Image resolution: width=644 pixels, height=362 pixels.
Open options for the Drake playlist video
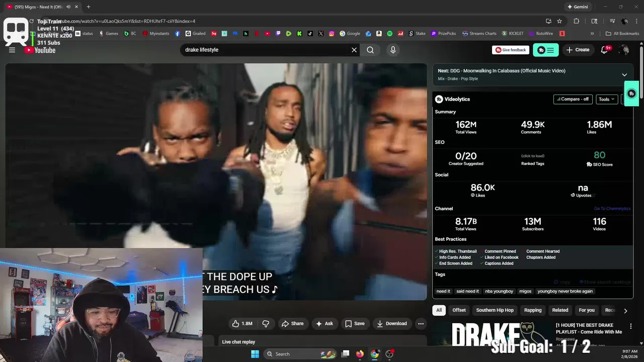(x=631, y=326)
